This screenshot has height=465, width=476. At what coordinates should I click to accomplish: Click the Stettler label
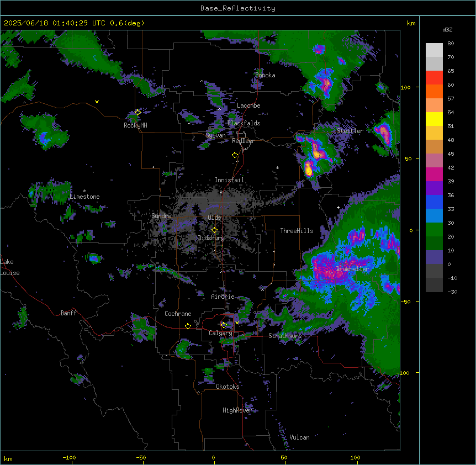350,131
